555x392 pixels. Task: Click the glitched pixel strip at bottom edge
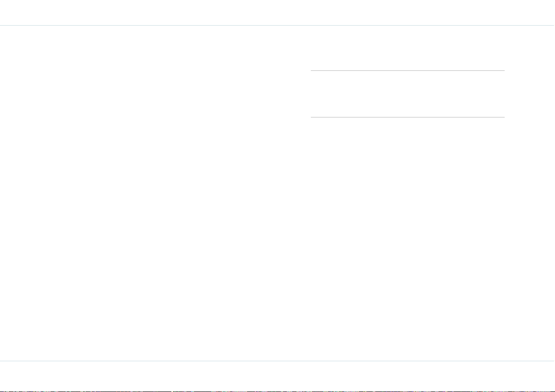click(278, 391)
